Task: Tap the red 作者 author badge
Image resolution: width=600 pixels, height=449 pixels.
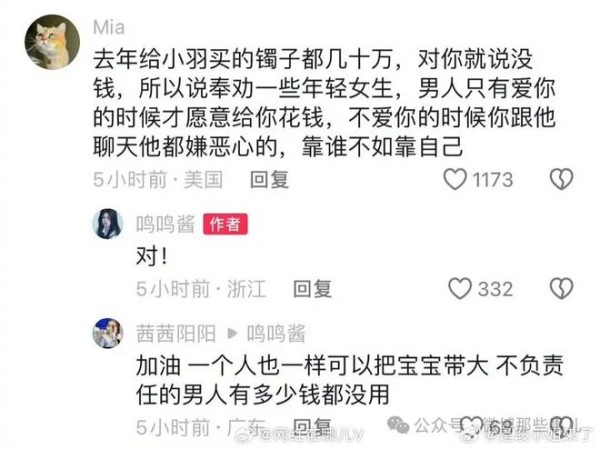Action: [x=225, y=224]
